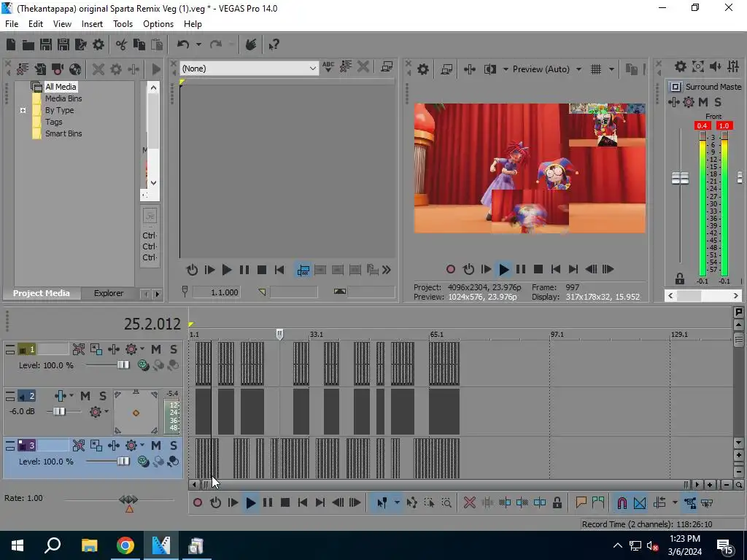Switch to the Explorer tab
Screen dimensions: 747x560
pos(109,293)
